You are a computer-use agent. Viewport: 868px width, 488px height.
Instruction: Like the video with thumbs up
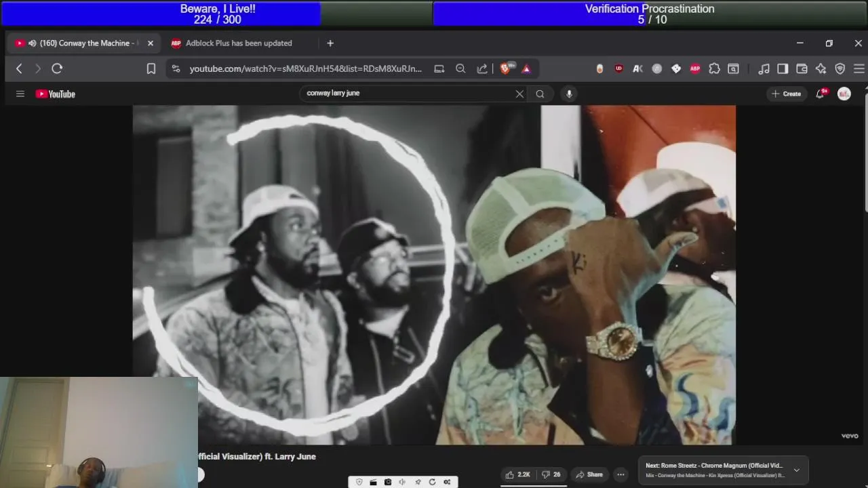517,474
